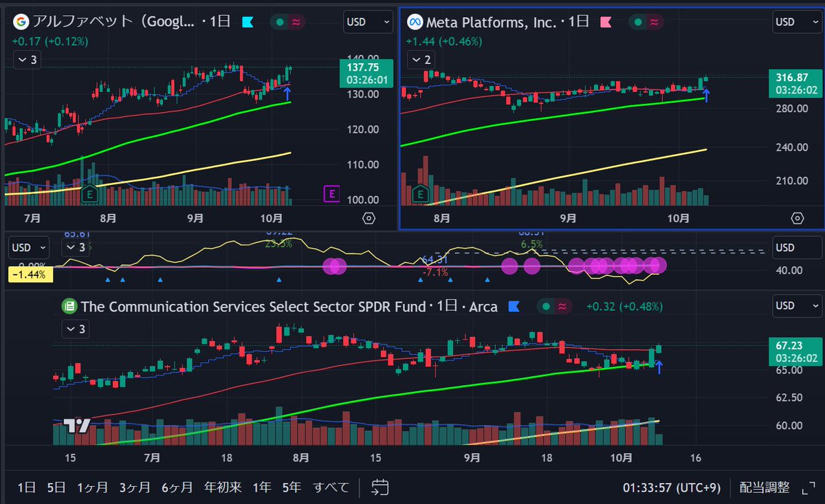Select the すべて time range
Image resolution: width=825 pixels, height=504 pixels.
[331, 487]
